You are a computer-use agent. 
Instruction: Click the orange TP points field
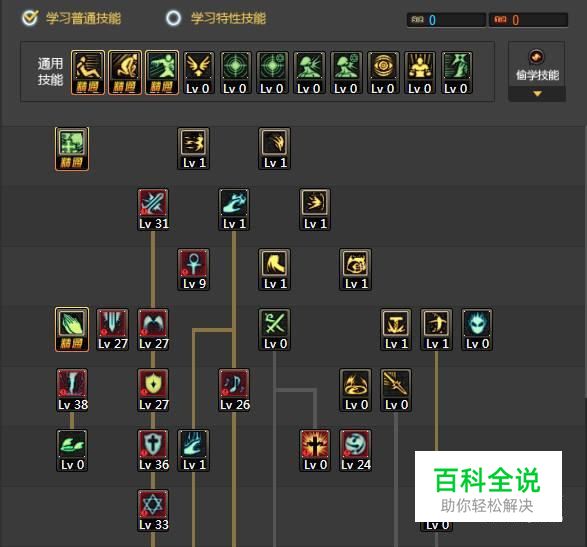528,20
